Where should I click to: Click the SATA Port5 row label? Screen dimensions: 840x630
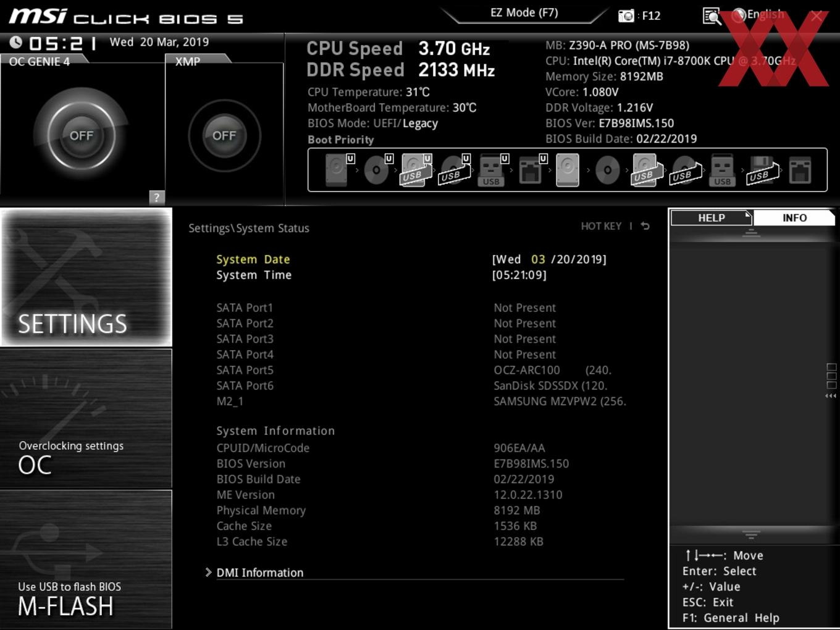tap(245, 370)
